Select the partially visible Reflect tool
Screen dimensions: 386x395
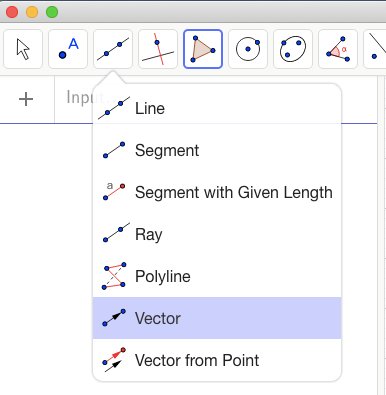tap(375, 49)
